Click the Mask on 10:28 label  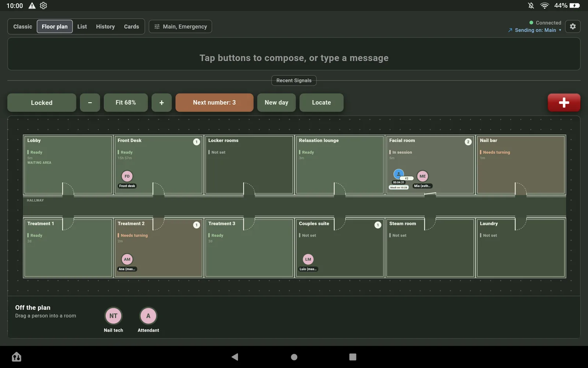point(398,187)
